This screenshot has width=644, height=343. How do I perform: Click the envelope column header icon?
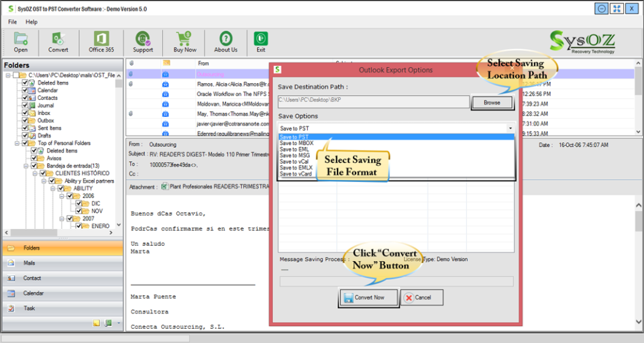click(x=166, y=63)
